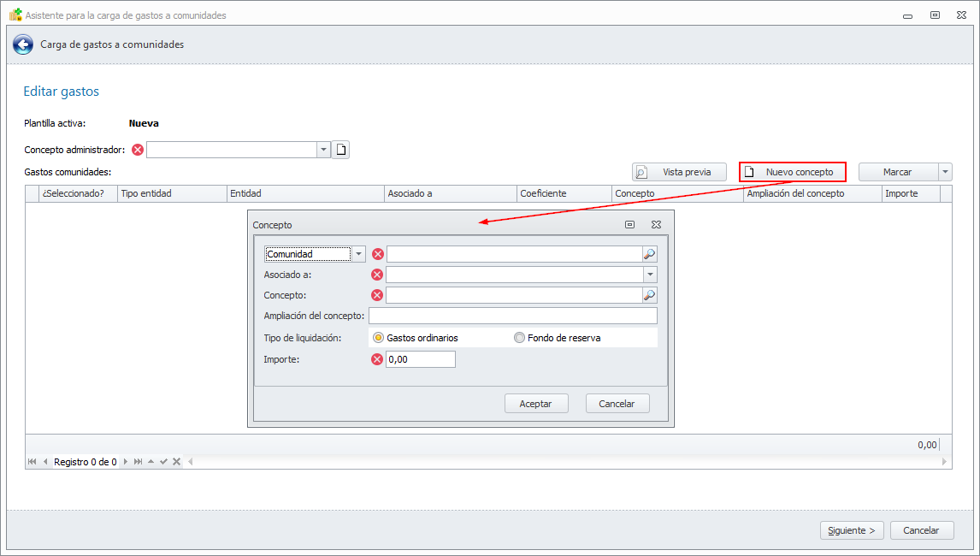Expand the Asociado a dropdown
The height and width of the screenshot is (556, 980).
pyautogui.click(x=650, y=275)
